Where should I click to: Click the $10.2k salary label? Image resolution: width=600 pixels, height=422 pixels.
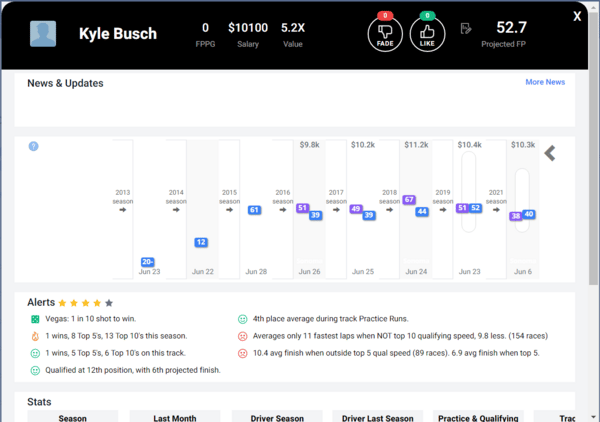[363, 145]
